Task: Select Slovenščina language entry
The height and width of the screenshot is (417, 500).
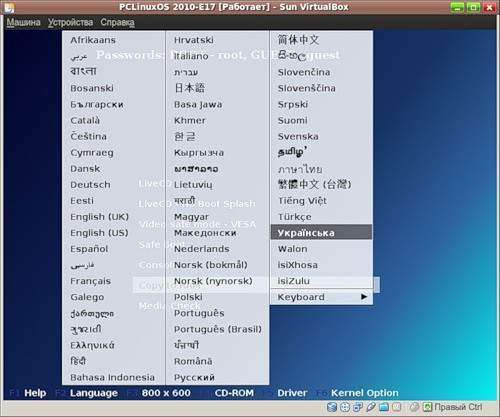Action: tap(307, 88)
